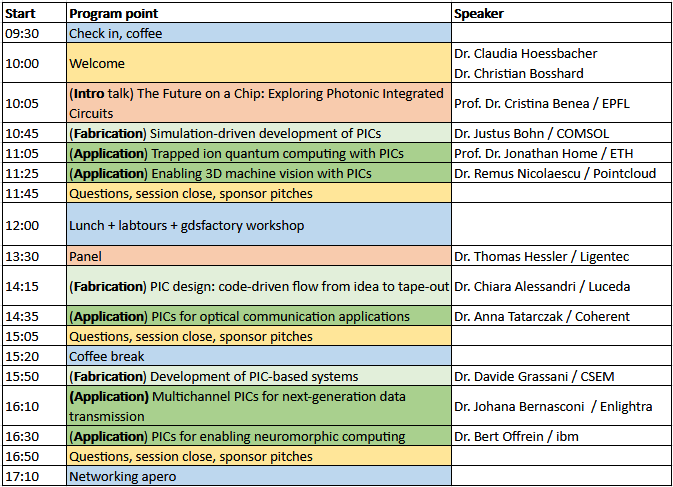The width and height of the screenshot is (673, 487).
Task: Click the Coffee break cell
Action: point(259,356)
